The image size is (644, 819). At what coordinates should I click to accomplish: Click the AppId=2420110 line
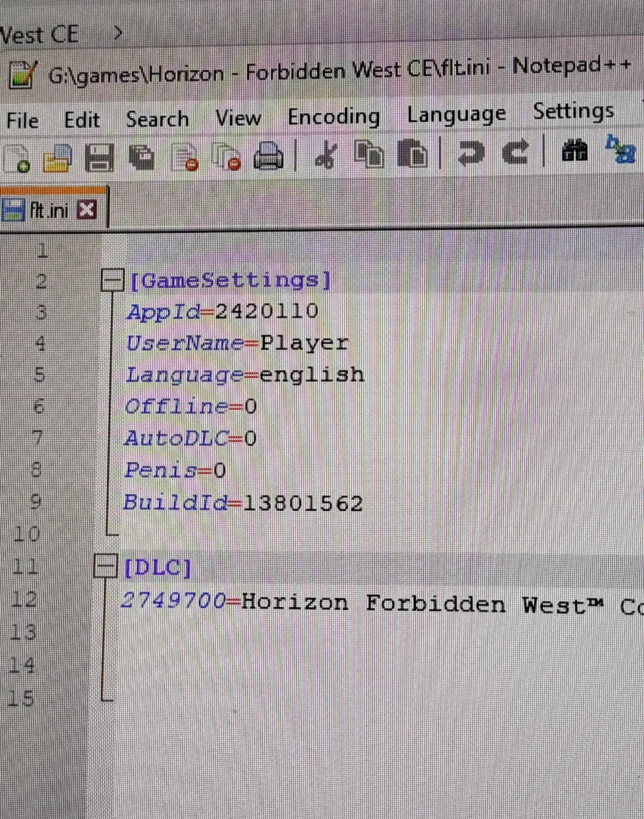pyautogui.click(x=223, y=312)
